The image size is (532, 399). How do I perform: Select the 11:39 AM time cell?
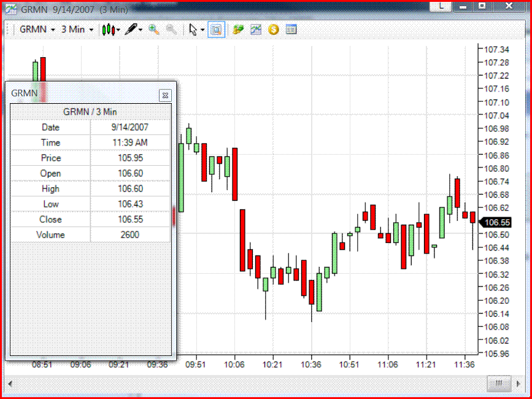[130, 142]
